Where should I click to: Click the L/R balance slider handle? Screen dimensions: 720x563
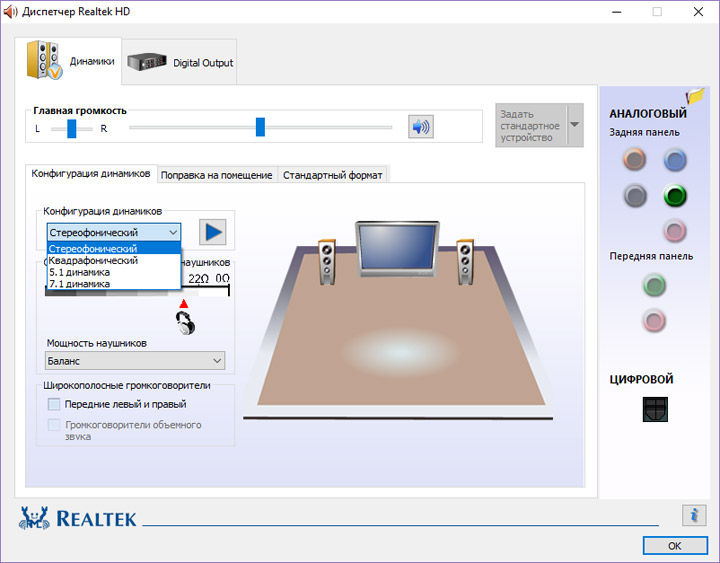pyautogui.click(x=72, y=129)
